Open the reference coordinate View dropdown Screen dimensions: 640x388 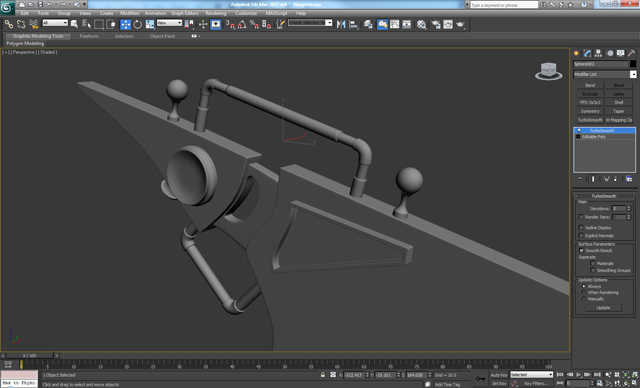[x=169, y=23]
